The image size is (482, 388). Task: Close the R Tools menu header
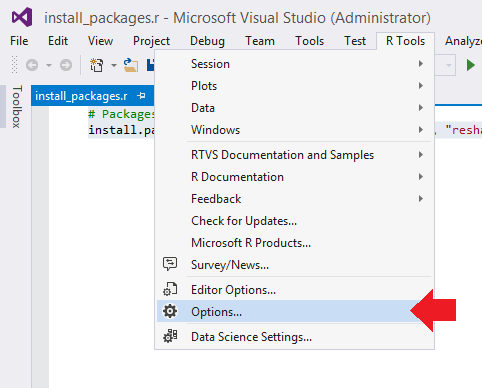[x=405, y=41]
